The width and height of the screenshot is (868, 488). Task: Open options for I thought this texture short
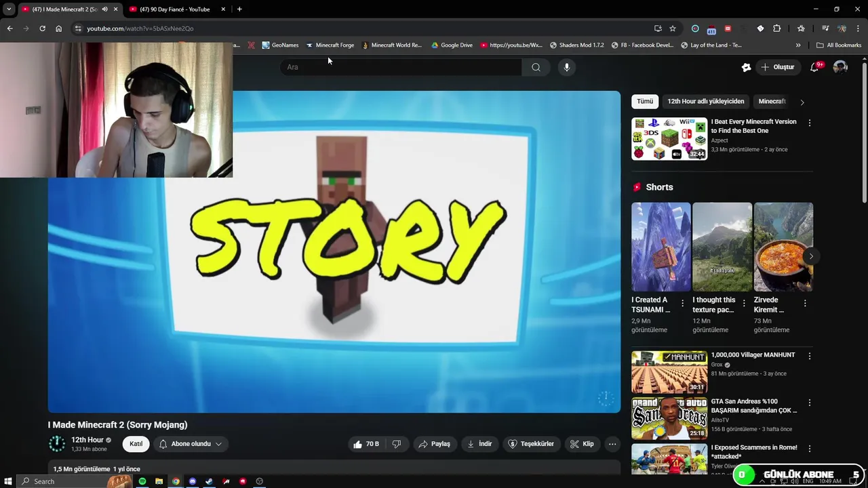pyautogui.click(x=744, y=304)
